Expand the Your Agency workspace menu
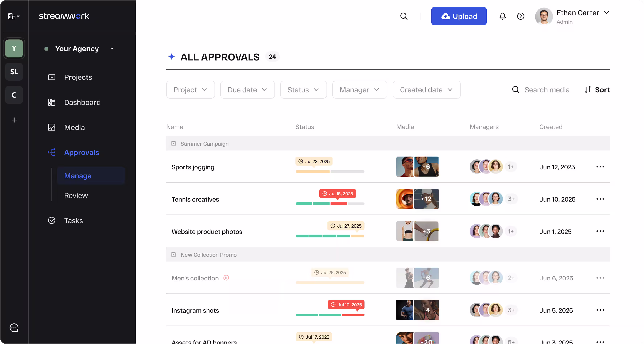This screenshot has height=344, width=644. [112, 49]
